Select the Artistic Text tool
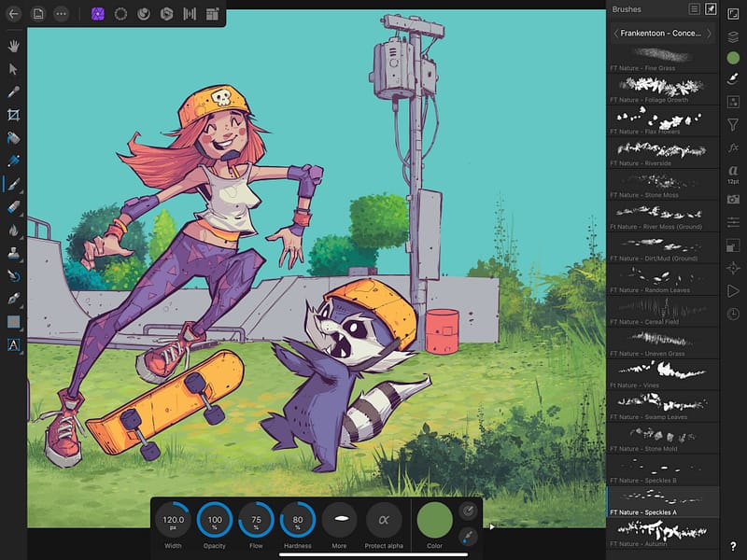The image size is (747, 560). pyautogui.click(x=13, y=344)
